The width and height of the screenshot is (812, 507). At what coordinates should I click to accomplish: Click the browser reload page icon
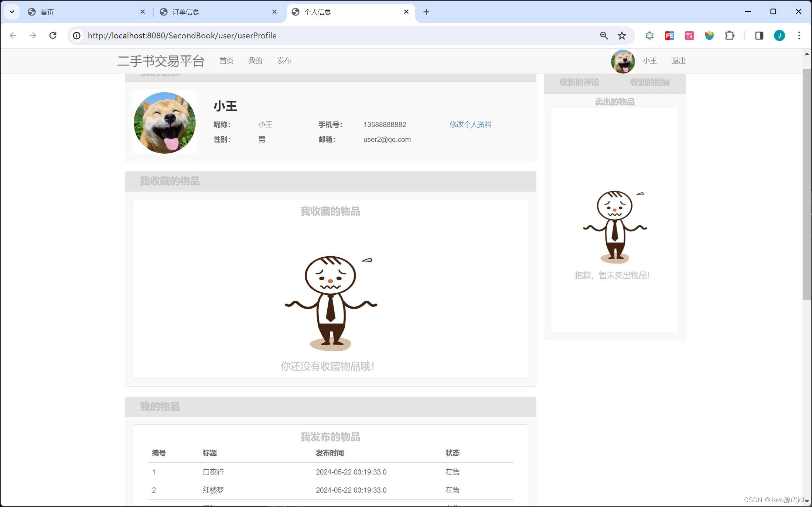point(53,35)
